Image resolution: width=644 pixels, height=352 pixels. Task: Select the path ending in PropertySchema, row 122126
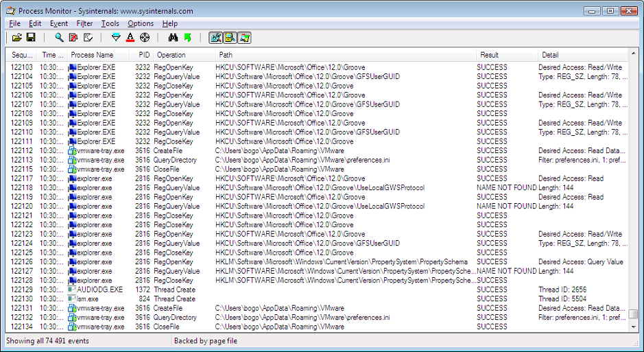[342, 262]
